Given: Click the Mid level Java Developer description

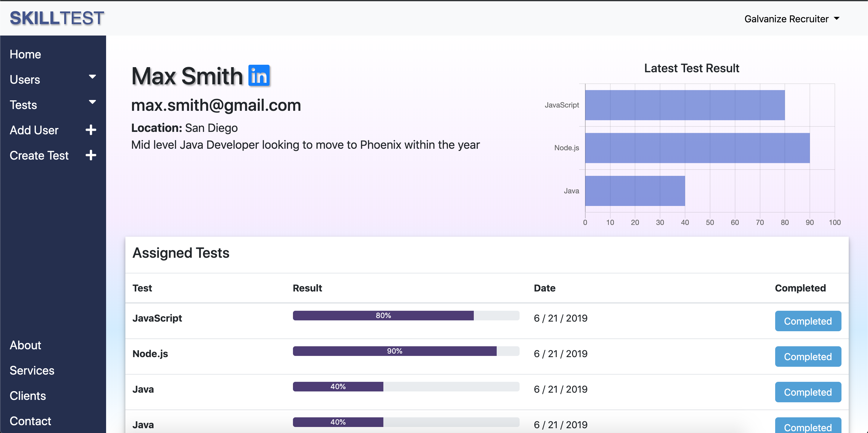Looking at the screenshot, I should 305,145.
